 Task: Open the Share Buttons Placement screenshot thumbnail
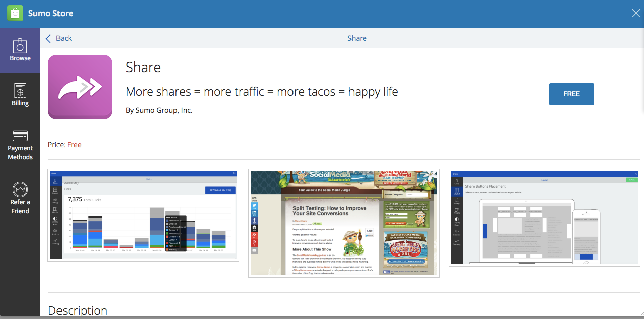click(x=545, y=218)
